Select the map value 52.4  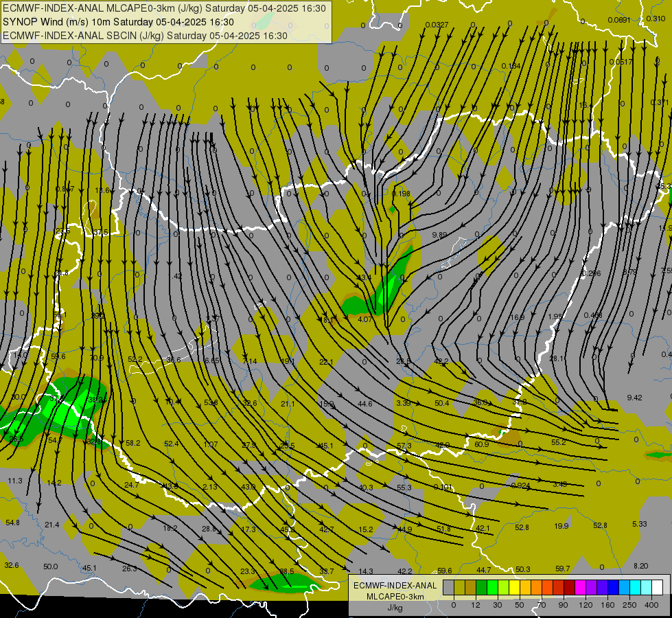(172, 444)
